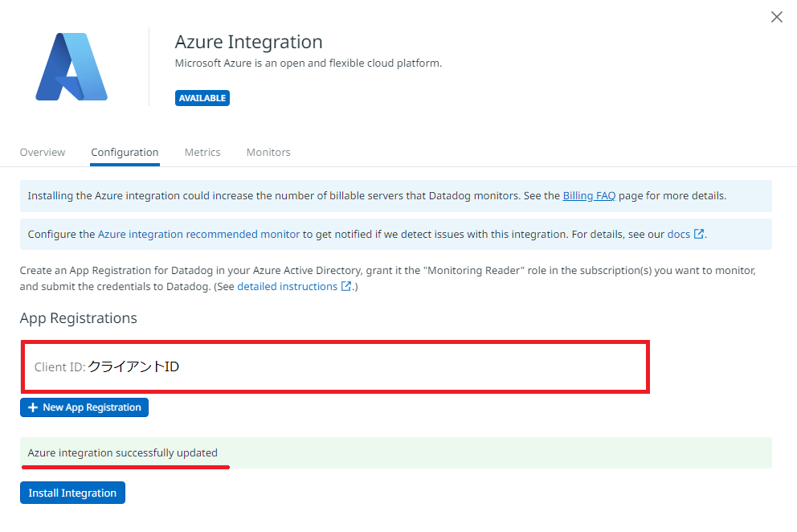Screen dimensions: 797x532
Task: Select the Configuration tab
Action: click(125, 152)
